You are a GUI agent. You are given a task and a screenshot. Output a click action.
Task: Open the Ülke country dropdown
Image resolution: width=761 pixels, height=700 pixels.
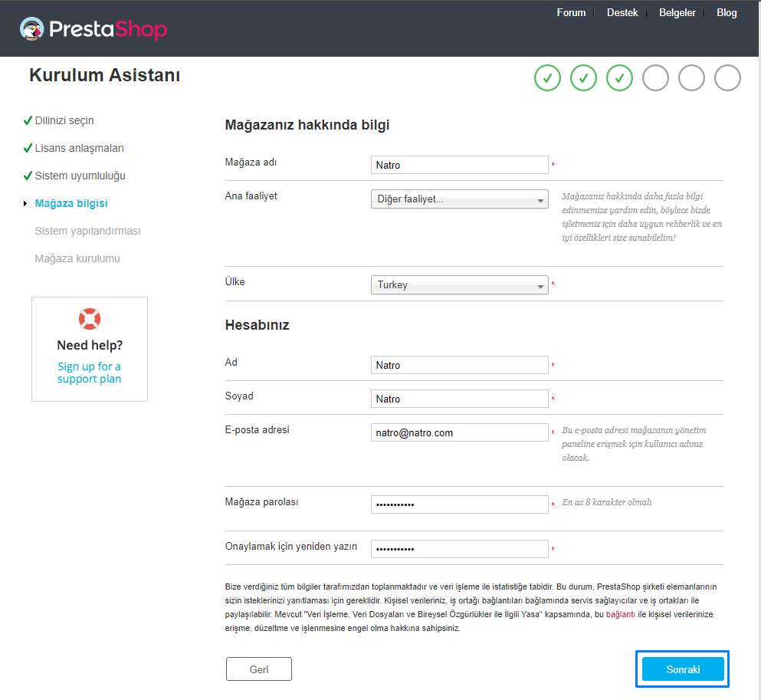(x=460, y=285)
